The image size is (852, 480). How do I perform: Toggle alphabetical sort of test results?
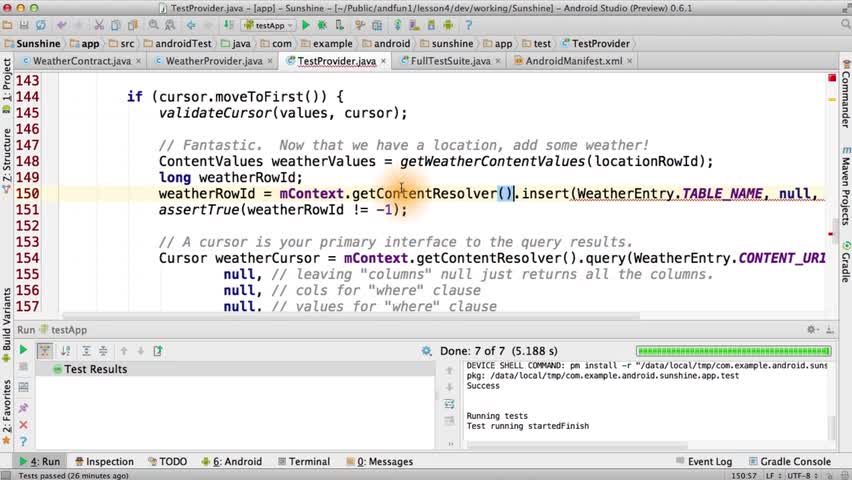[65, 351]
